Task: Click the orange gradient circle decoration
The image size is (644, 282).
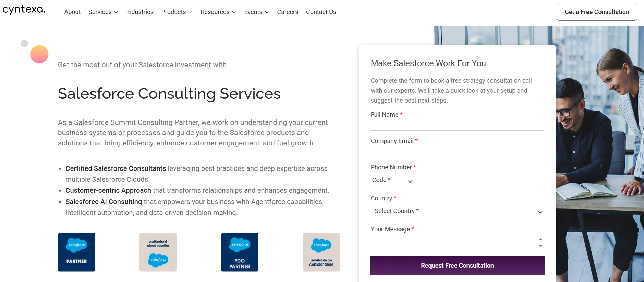Action: coord(39,54)
